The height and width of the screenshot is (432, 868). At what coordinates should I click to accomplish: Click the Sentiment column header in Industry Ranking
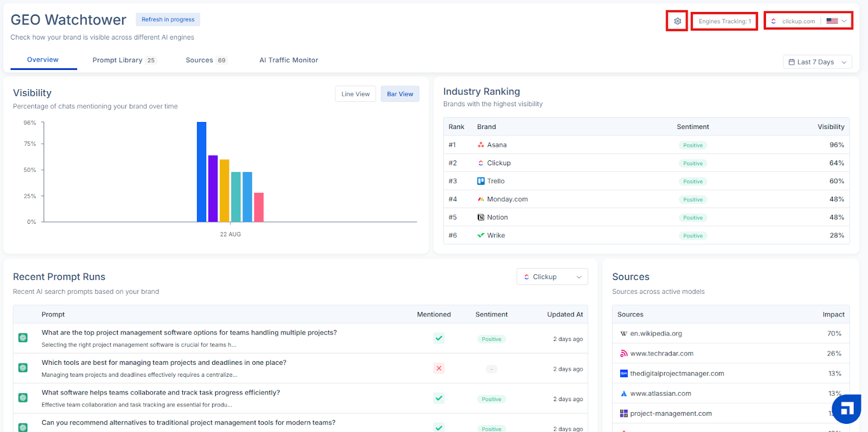(693, 127)
